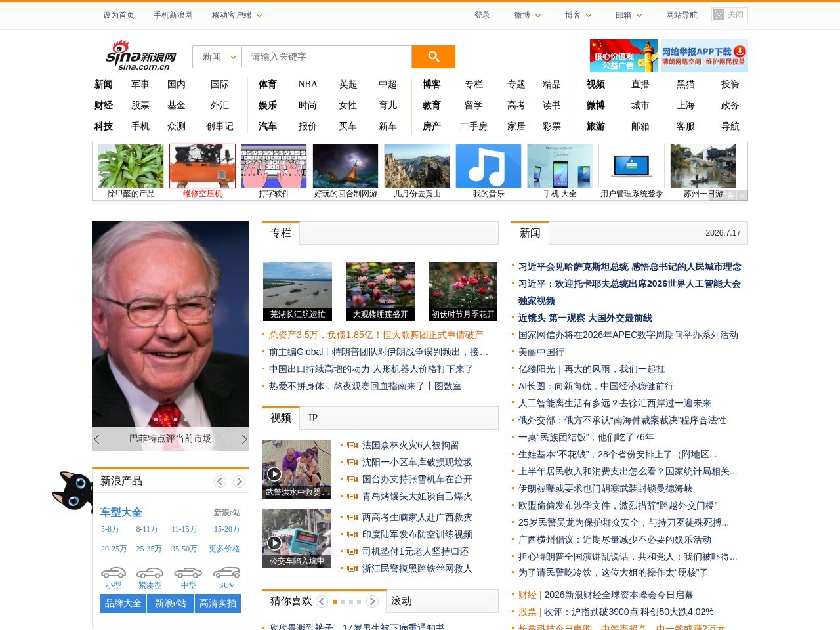This screenshot has height=630, width=840.
Task: Expand the 博客 dropdown in top bar
Action: pos(578,15)
